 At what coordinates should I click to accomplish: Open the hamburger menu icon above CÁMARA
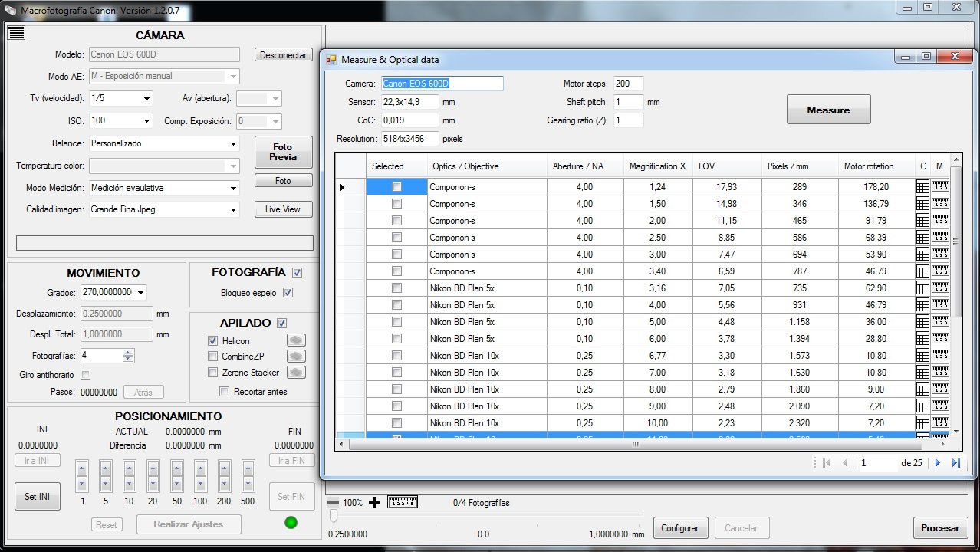[x=17, y=32]
